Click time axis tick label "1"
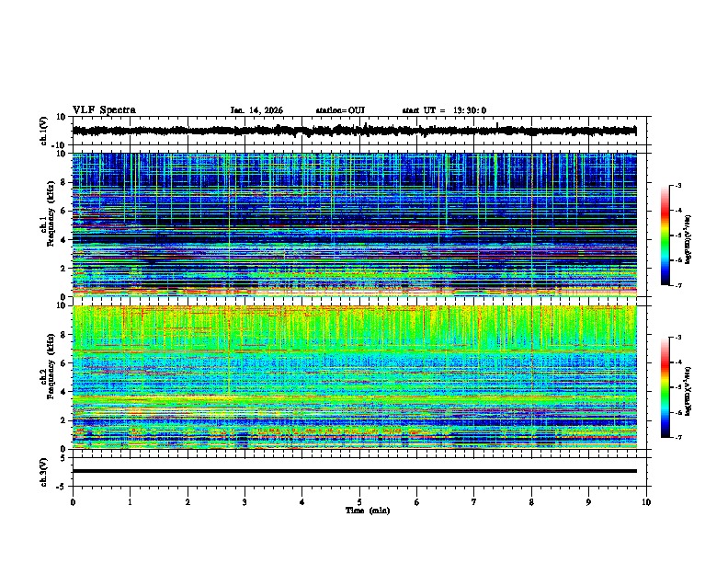The image size is (728, 563). click(130, 502)
